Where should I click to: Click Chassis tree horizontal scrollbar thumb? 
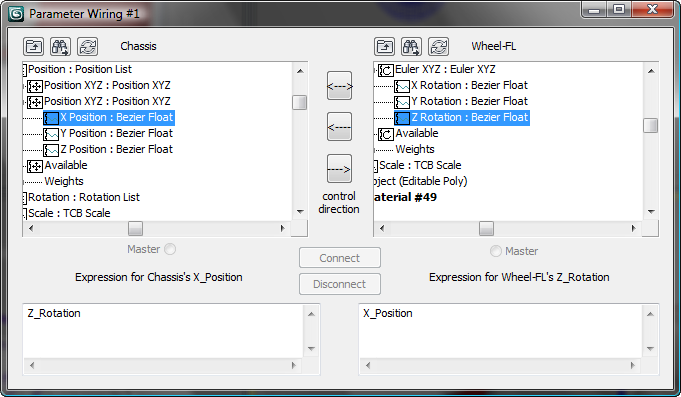[136, 228]
